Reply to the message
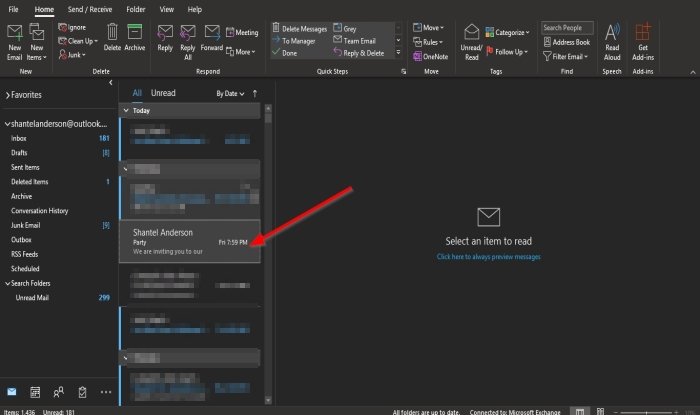The height and width of the screenshot is (415, 700). [165, 38]
